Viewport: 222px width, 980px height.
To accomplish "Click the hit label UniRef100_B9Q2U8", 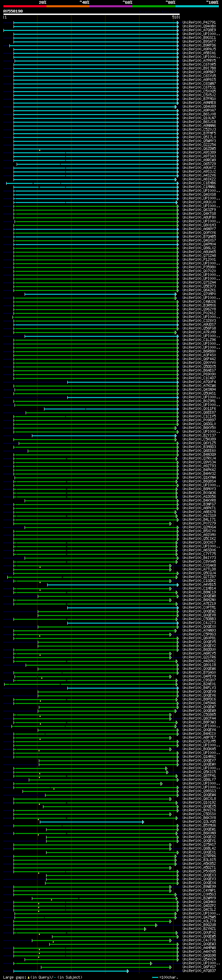I will click(x=199, y=925).
